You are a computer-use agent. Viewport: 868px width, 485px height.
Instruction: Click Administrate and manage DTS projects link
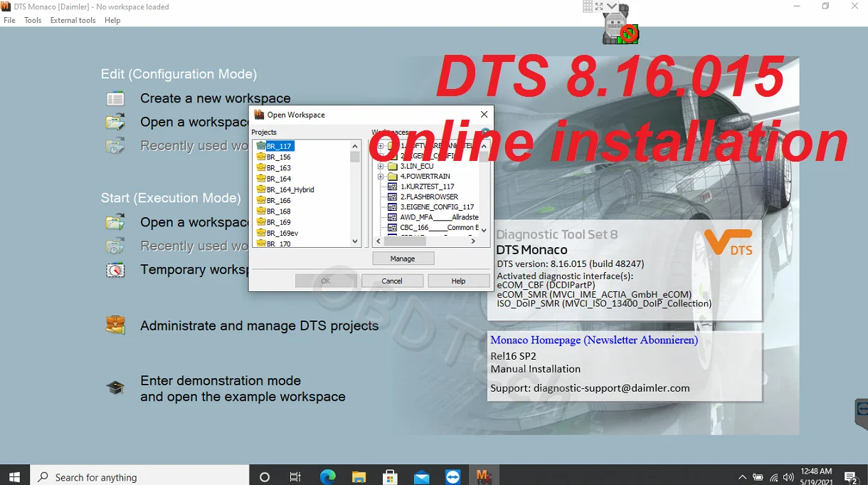[259, 325]
